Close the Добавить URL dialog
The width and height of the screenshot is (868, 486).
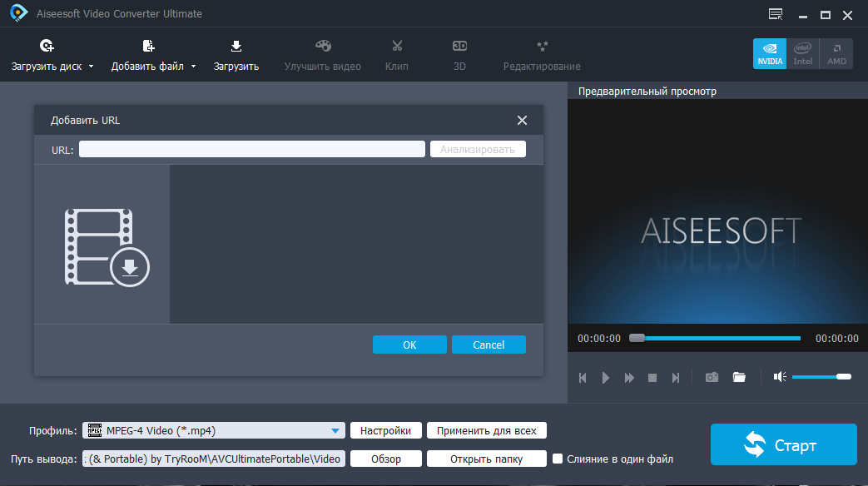point(522,120)
